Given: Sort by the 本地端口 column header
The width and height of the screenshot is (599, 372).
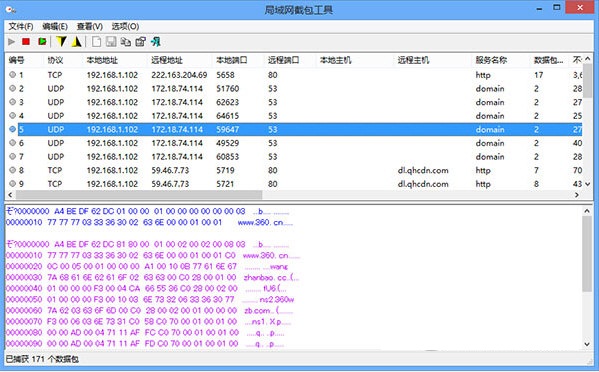Looking at the screenshot, I should point(232,60).
